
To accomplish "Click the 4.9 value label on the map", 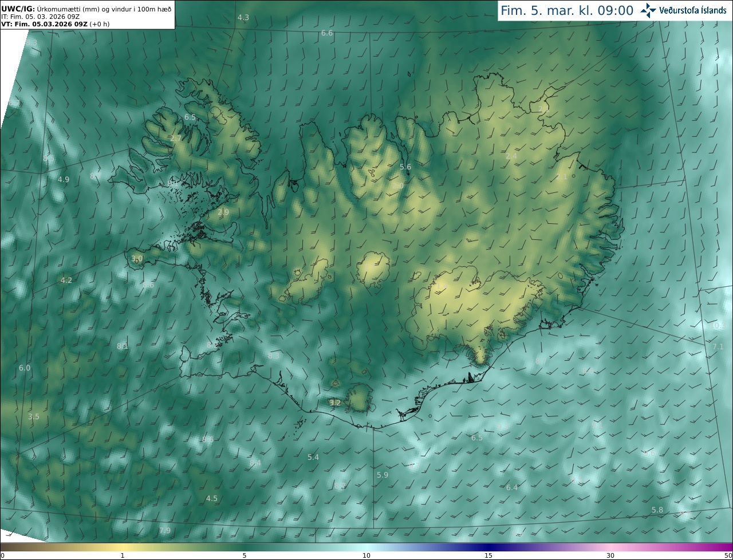I will coord(64,180).
